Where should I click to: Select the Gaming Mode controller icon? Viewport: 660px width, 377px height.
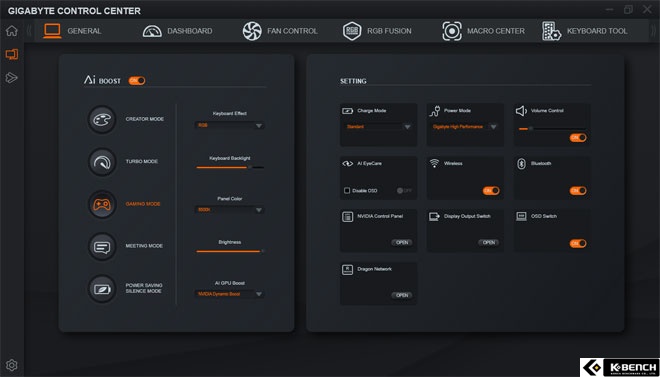click(102, 204)
